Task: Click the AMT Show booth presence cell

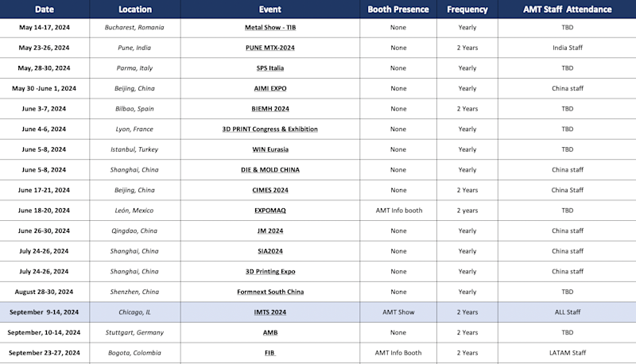Action: pyautogui.click(x=398, y=312)
